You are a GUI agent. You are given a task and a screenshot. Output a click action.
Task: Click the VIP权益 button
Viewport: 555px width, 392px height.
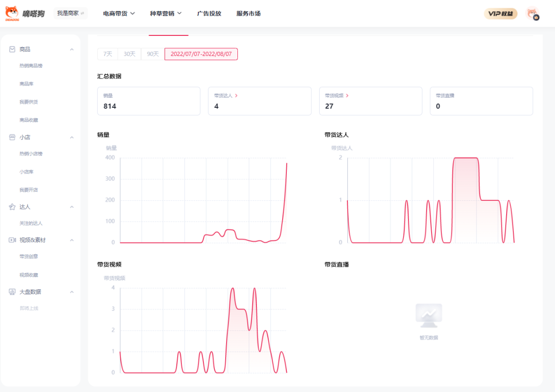[501, 13]
